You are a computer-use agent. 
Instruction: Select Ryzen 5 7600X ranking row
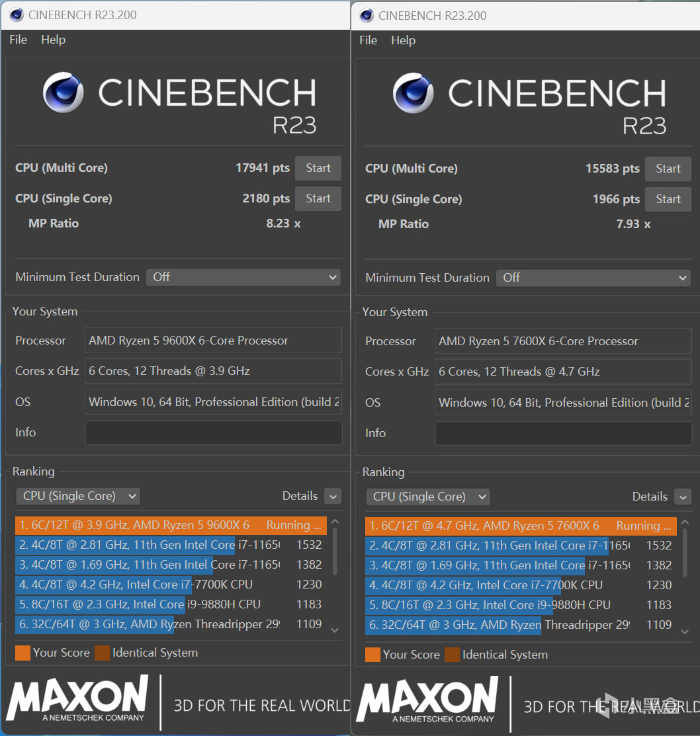click(521, 526)
